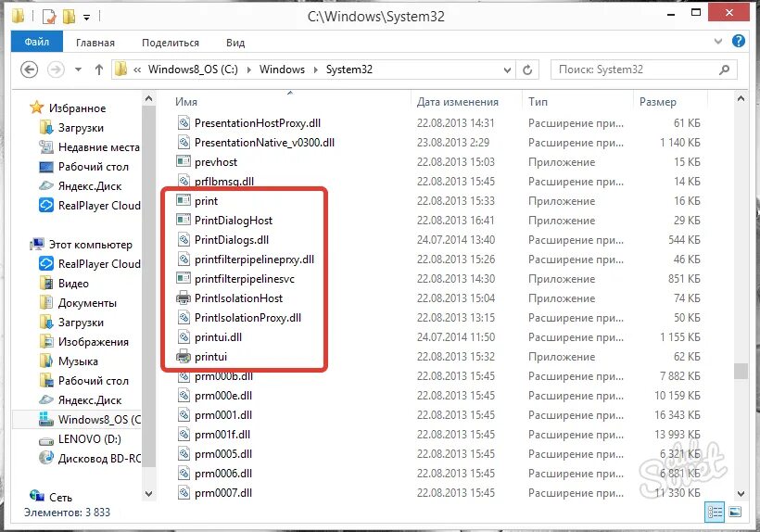Sort by Дата изменения column header
The height and width of the screenshot is (532, 760).
458,102
